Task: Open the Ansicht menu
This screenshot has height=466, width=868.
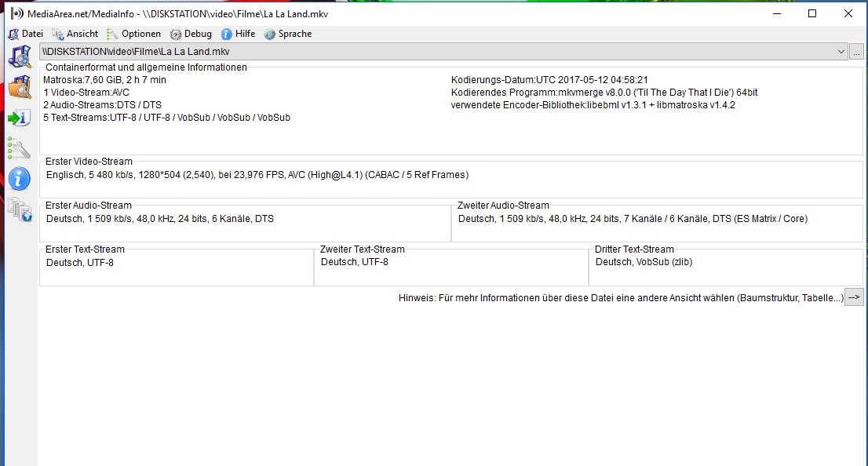Action: coord(75,34)
